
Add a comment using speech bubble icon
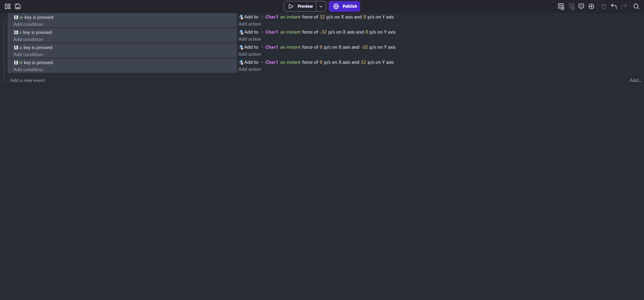581,6
